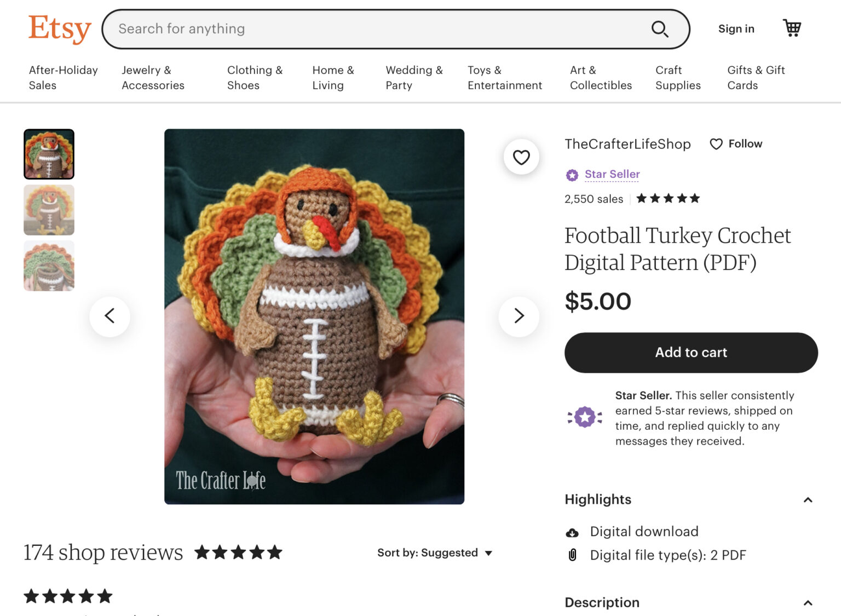Click the search magnifying glass icon
Image resolution: width=841 pixels, height=616 pixels.
coord(660,30)
